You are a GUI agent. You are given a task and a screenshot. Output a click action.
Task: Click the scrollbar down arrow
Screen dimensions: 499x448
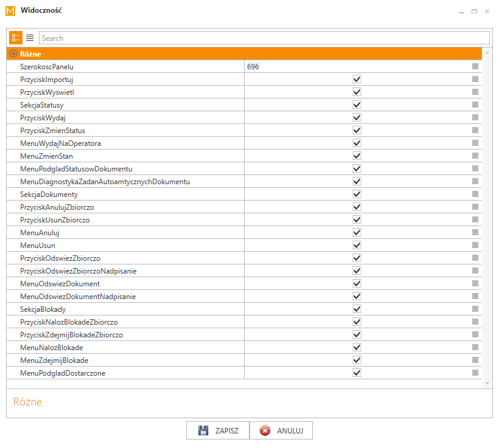pos(487,384)
